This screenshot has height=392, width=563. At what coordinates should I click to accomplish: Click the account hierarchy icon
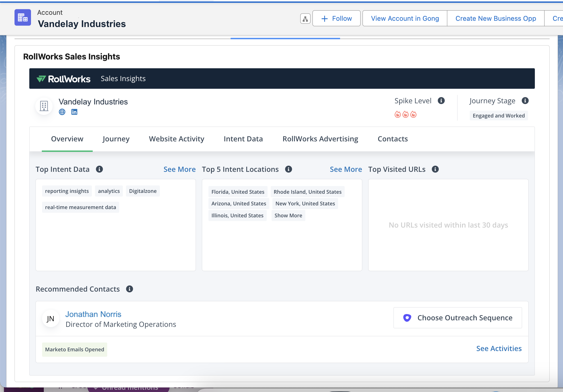305,19
